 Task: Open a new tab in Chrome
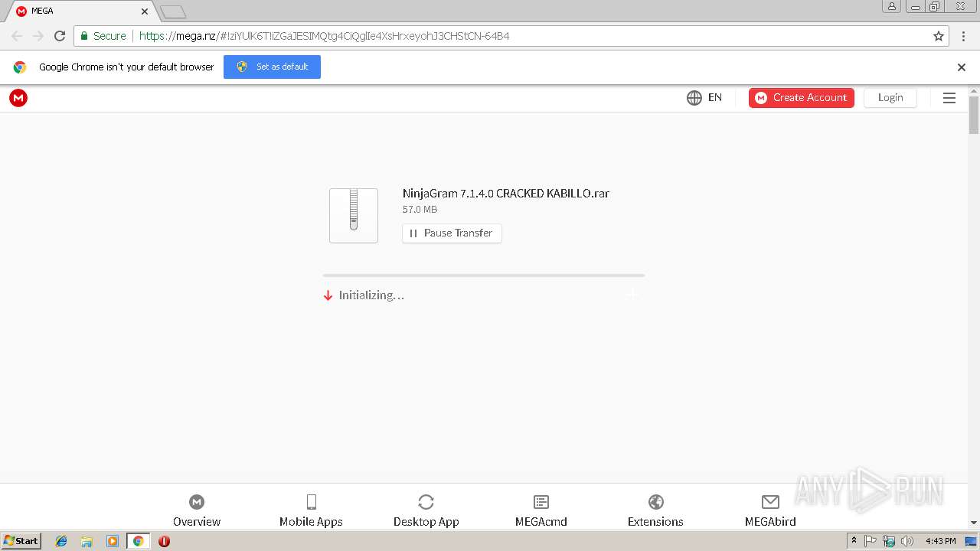pyautogui.click(x=173, y=11)
